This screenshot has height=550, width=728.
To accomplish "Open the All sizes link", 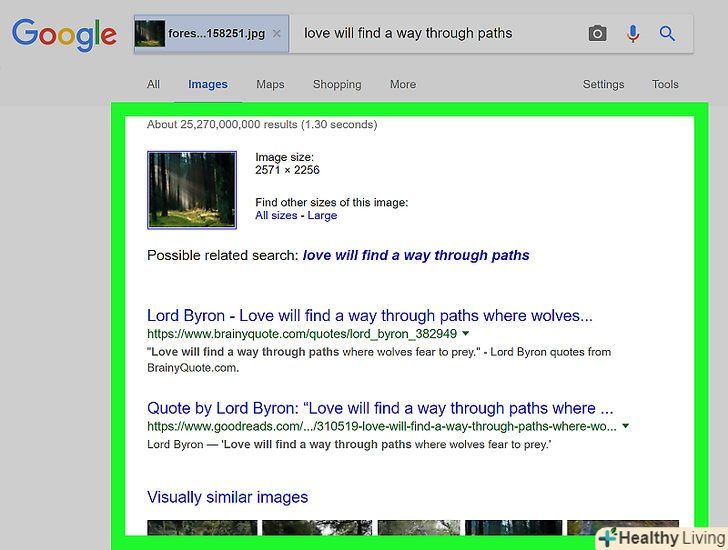I will 276,215.
